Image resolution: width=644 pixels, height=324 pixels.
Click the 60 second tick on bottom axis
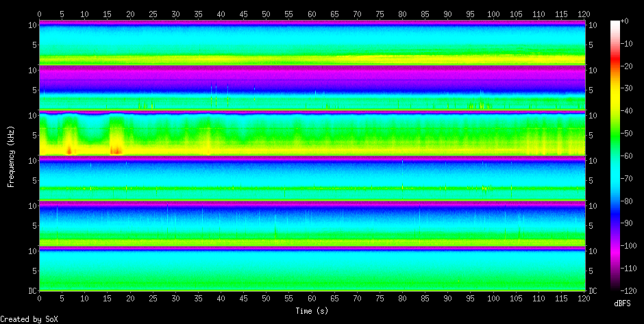[x=312, y=299]
